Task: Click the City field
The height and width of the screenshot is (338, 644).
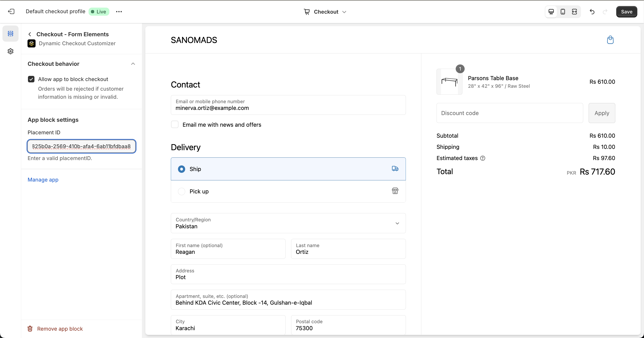Action: [228, 325]
